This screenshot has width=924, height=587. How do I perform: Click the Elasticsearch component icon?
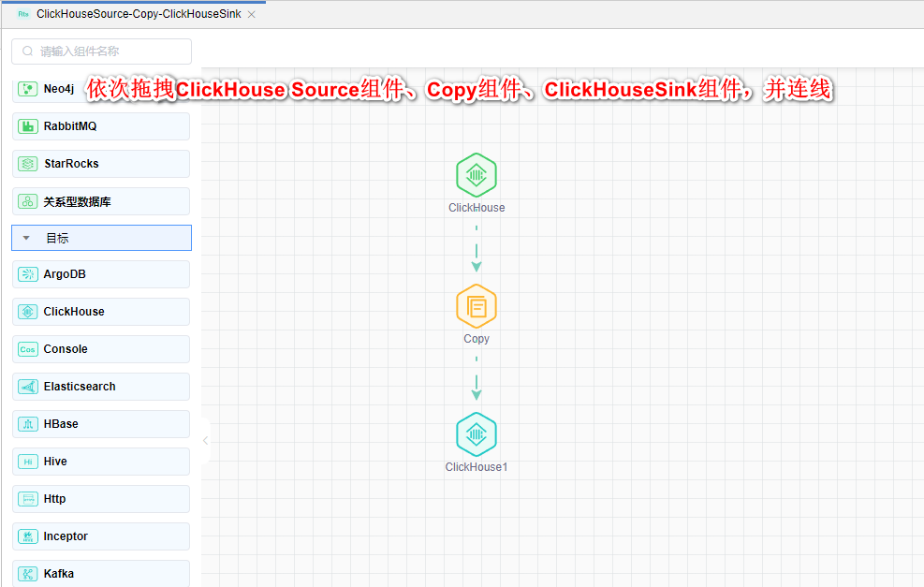pos(27,386)
